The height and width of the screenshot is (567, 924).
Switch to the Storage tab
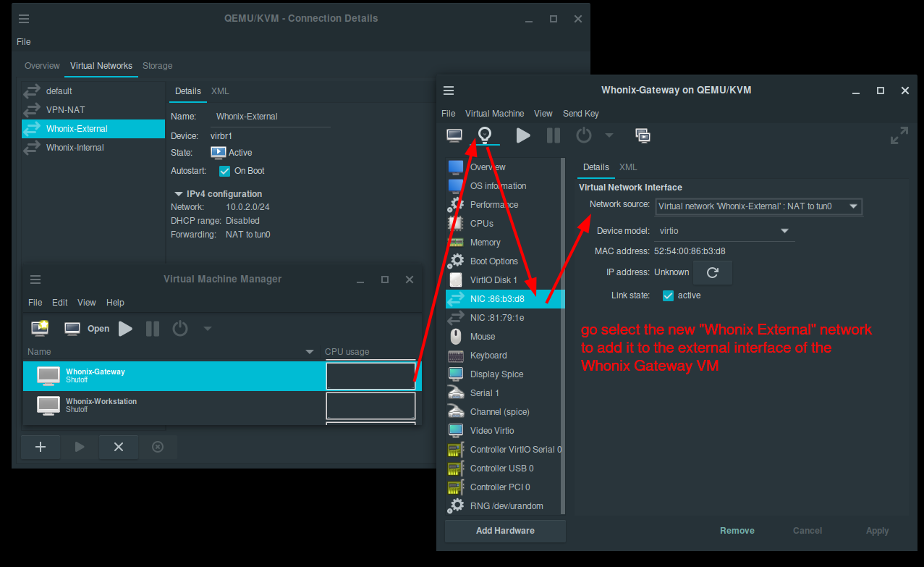point(157,66)
